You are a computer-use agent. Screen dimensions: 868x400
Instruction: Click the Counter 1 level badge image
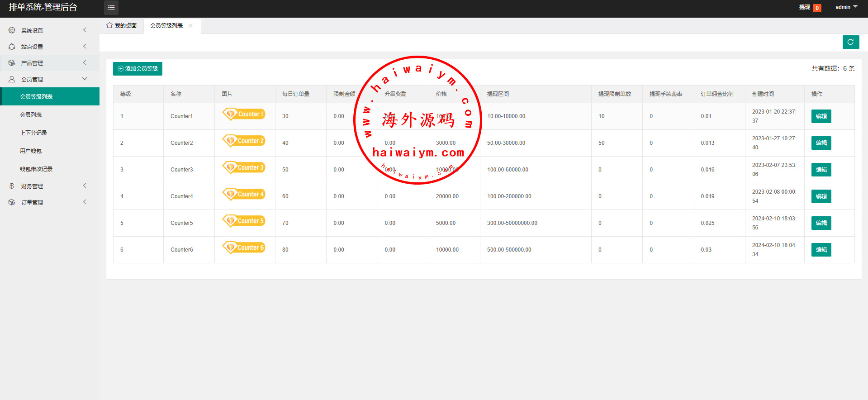pos(244,114)
